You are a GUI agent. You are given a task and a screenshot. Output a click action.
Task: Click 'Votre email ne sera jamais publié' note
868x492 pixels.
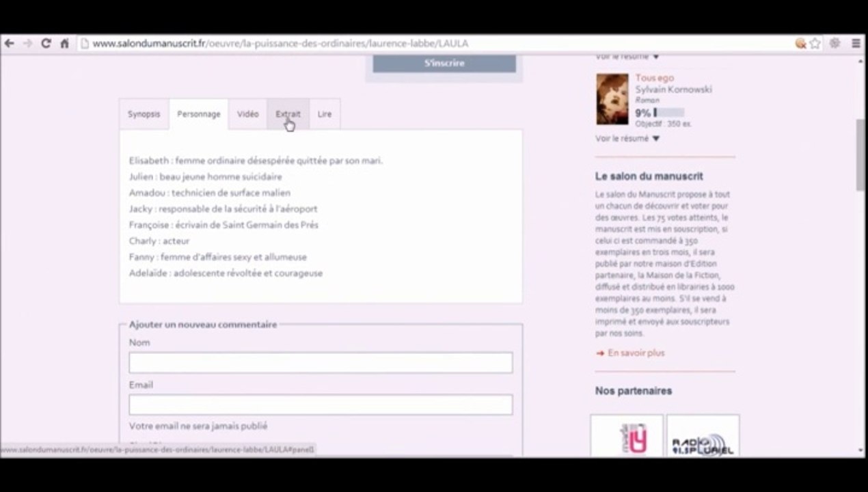click(x=198, y=426)
